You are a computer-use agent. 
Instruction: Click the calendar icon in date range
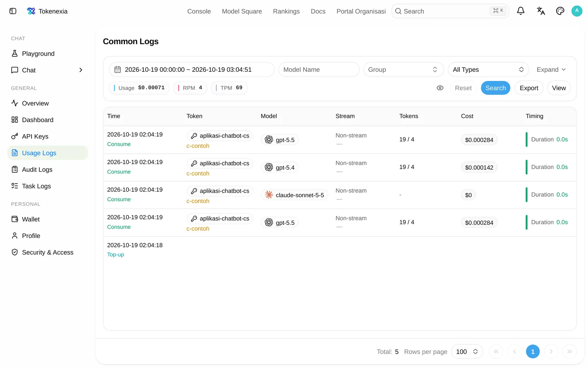coord(118,70)
